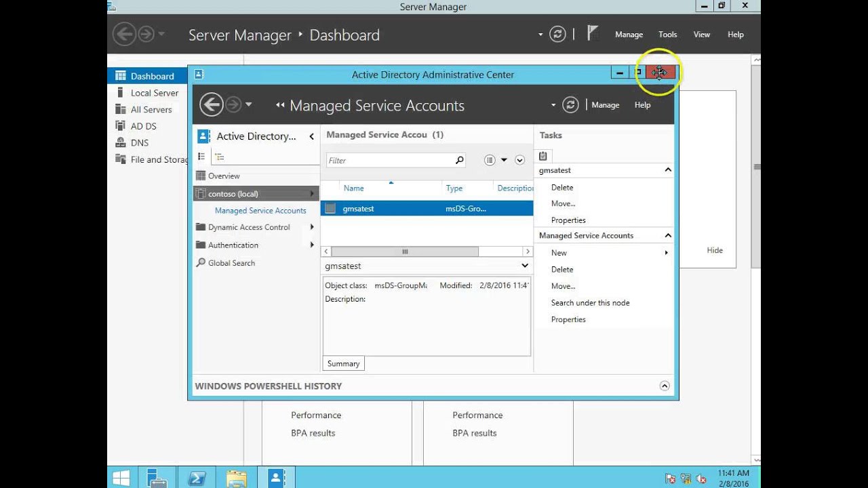Open Server Manager's Manage menu
Viewport: 868px width, 488px height.
click(629, 35)
